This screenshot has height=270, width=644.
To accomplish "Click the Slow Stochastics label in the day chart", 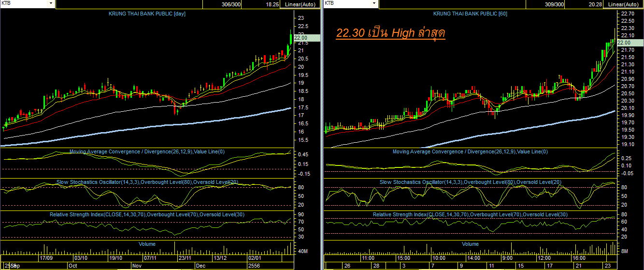I will [147, 182].
